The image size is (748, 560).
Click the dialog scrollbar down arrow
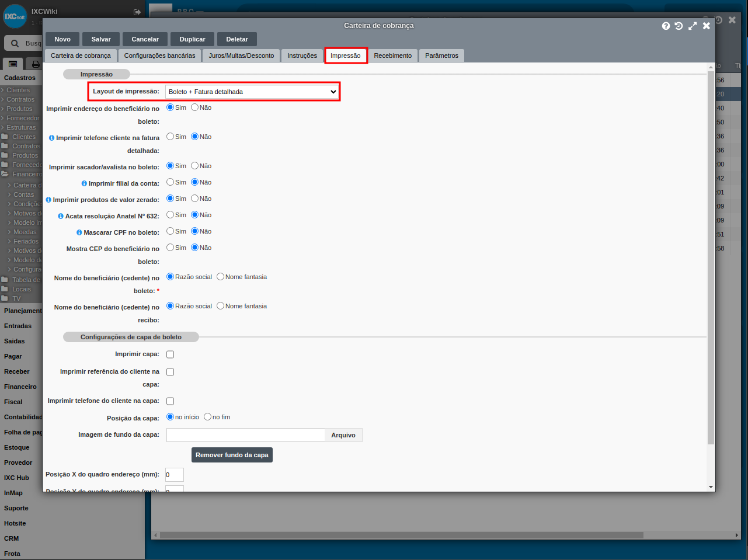coord(711,487)
